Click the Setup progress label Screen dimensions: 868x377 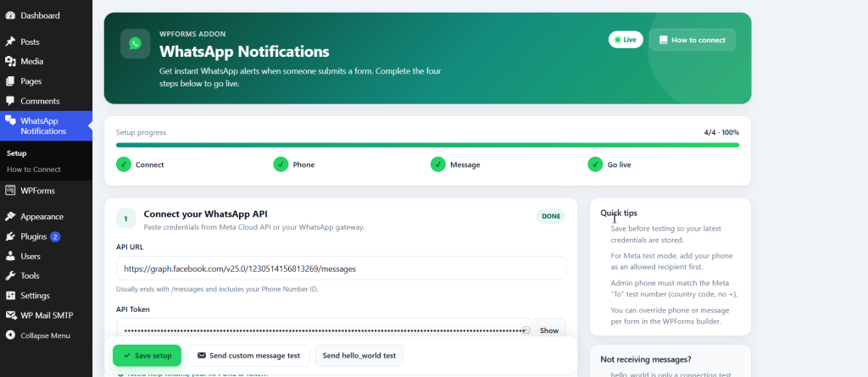141,133
